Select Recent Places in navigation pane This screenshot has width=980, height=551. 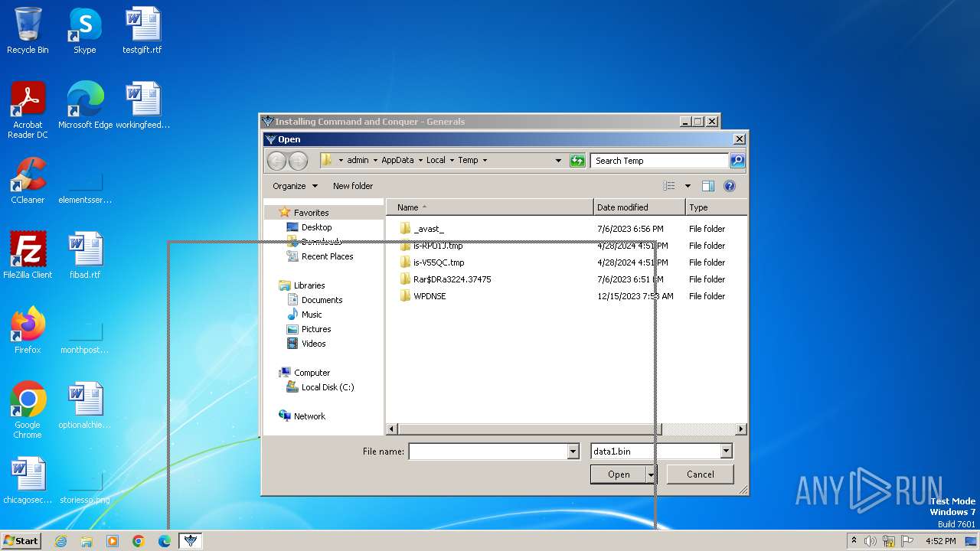pos(327,256)
